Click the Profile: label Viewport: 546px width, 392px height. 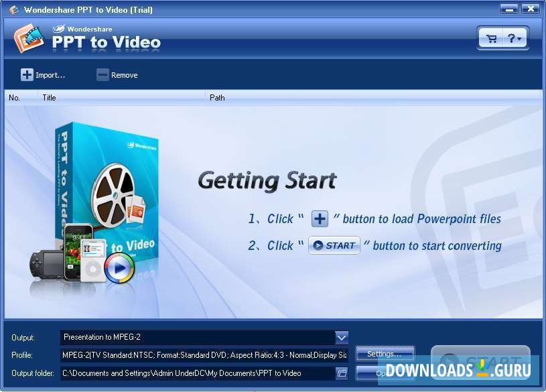[x=22, y=355]
